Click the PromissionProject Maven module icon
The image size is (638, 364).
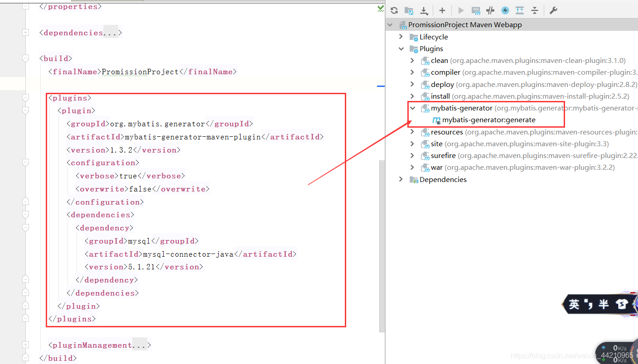[x=403, y=25]
